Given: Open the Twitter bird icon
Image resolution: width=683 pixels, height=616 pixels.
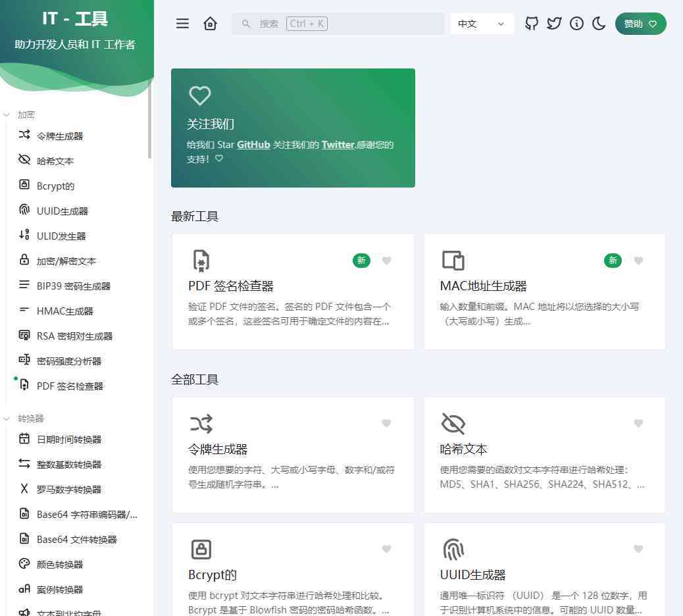Looking at the screenshot, I should 554,24.
